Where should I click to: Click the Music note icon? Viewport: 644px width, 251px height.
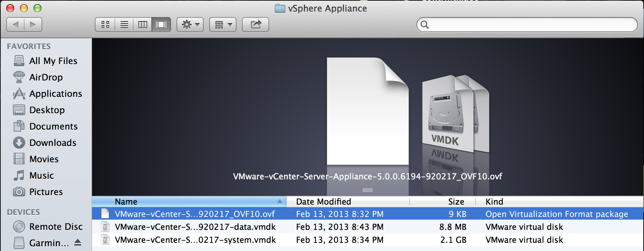click(x=19, y=175)
